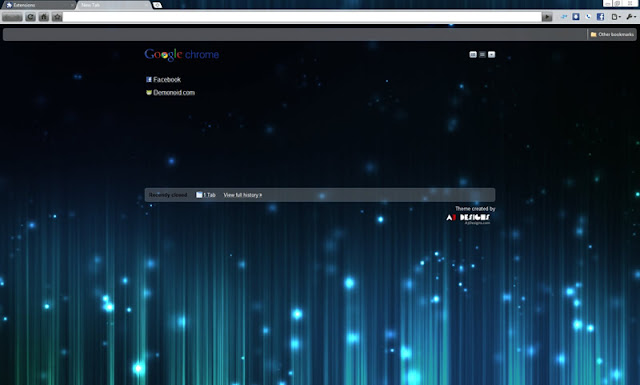Restore the Chrome window size
Image resolution: width=640 pixels, height=385 pixels.
tap(618, 3)
